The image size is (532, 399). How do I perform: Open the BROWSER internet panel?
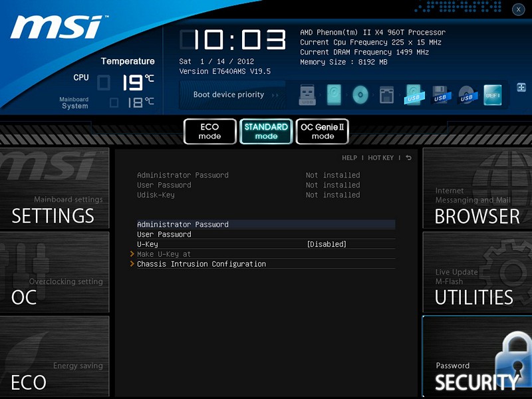(x=477, y=188)
